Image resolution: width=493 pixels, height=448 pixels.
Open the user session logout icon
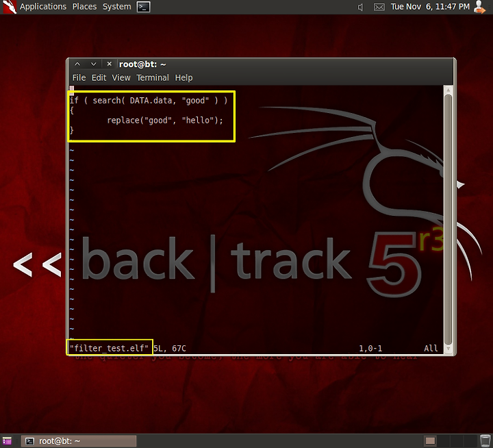click(479, 7)
